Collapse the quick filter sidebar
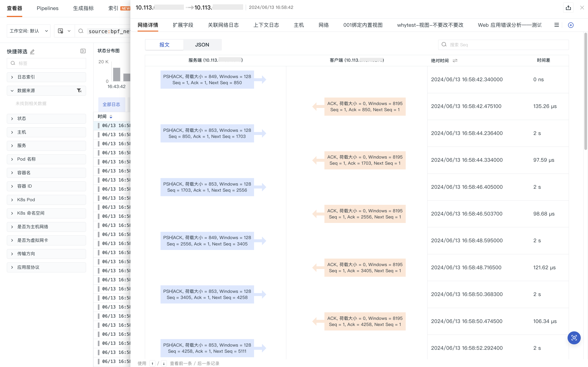588x367 pixels. point(83,51)
